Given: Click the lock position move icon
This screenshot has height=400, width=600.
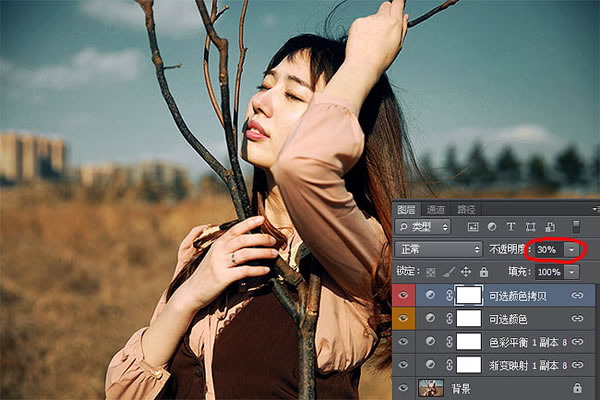Looking at the screenshot, I should click(466, 271).
